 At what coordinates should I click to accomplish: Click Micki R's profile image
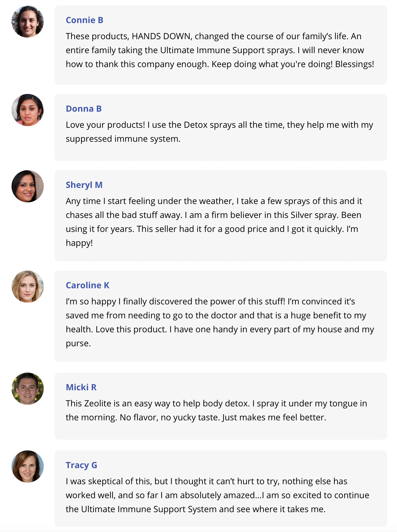point(28,389)
